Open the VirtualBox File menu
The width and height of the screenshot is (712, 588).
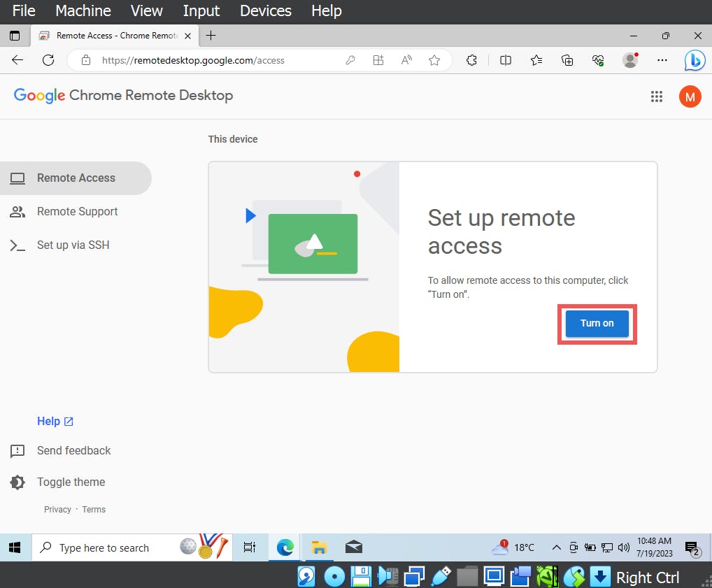[x=24, y=10]
